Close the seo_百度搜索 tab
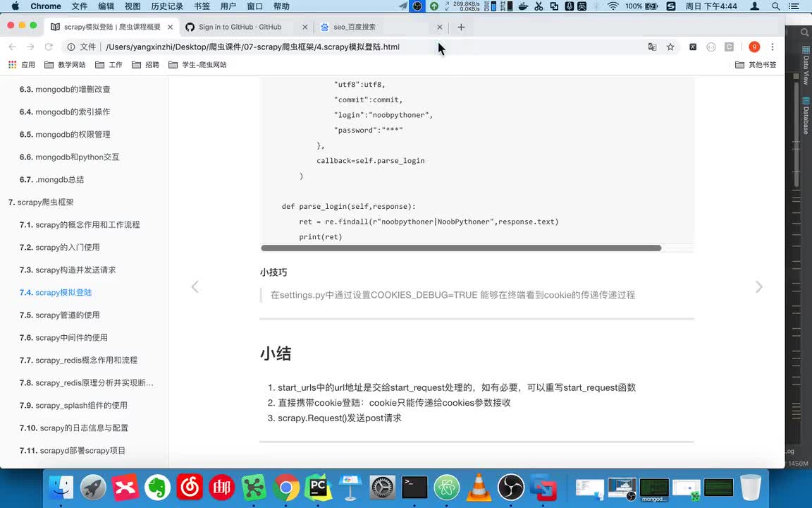 coord(440,27)
